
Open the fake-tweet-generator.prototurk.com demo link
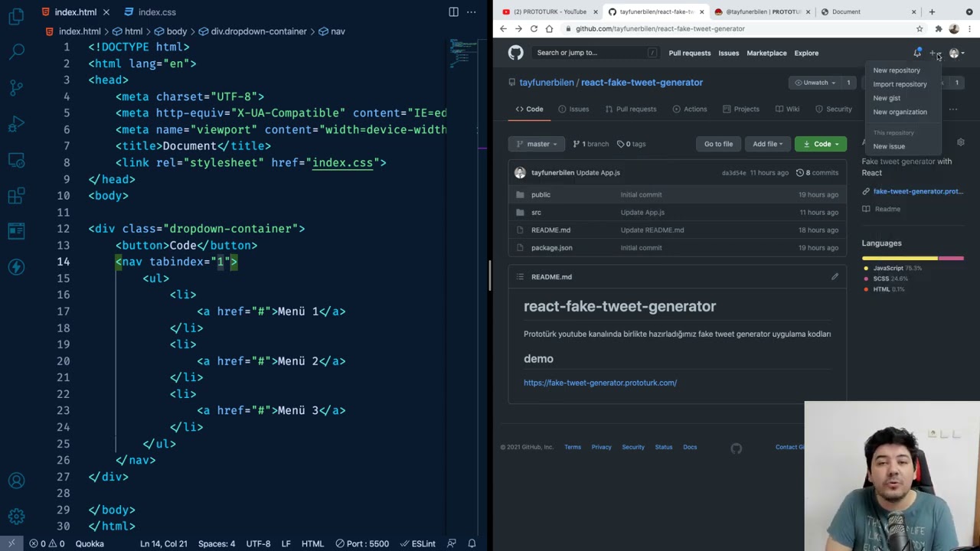pyautogui.click(x=600, y=383)
